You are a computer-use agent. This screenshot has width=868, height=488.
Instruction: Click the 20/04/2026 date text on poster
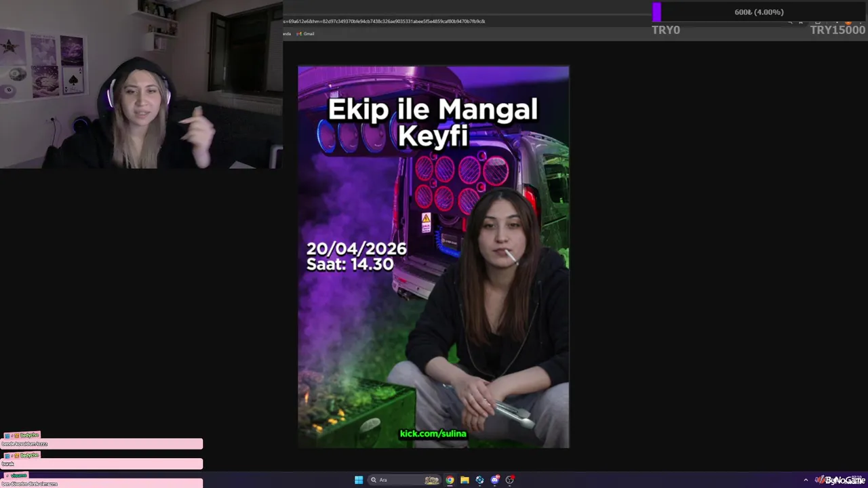tap(357, 249)
